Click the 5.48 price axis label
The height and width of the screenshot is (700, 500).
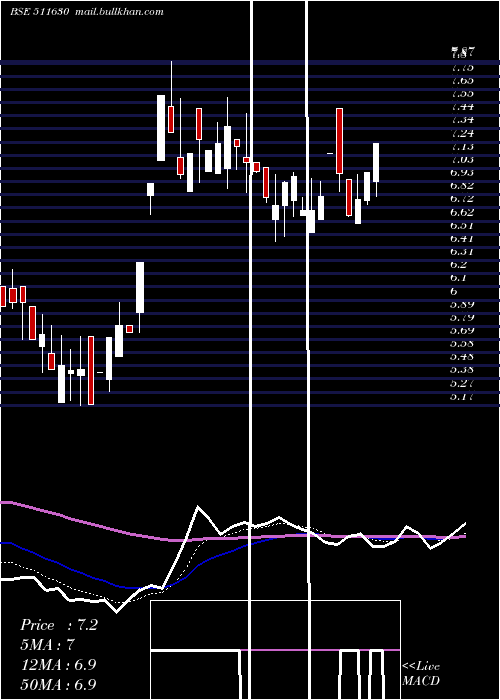462,357
